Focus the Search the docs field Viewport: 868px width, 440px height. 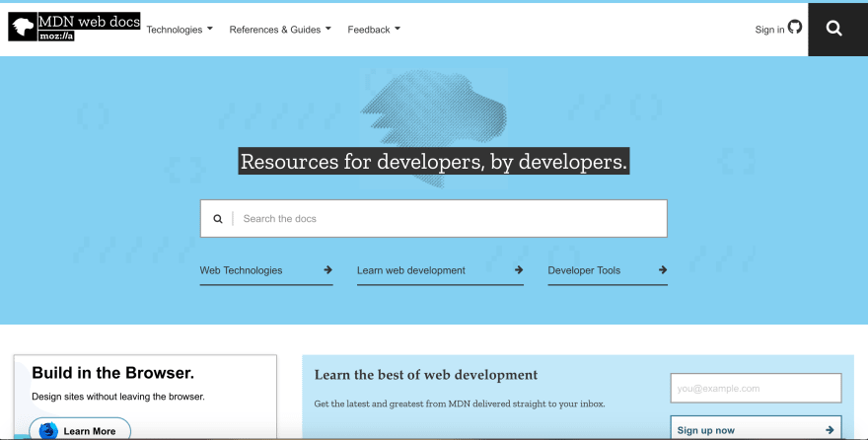[x=433, y=219]
